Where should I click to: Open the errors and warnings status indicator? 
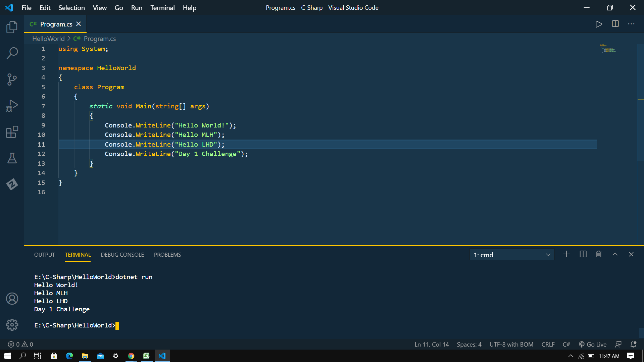coord(20,344)
